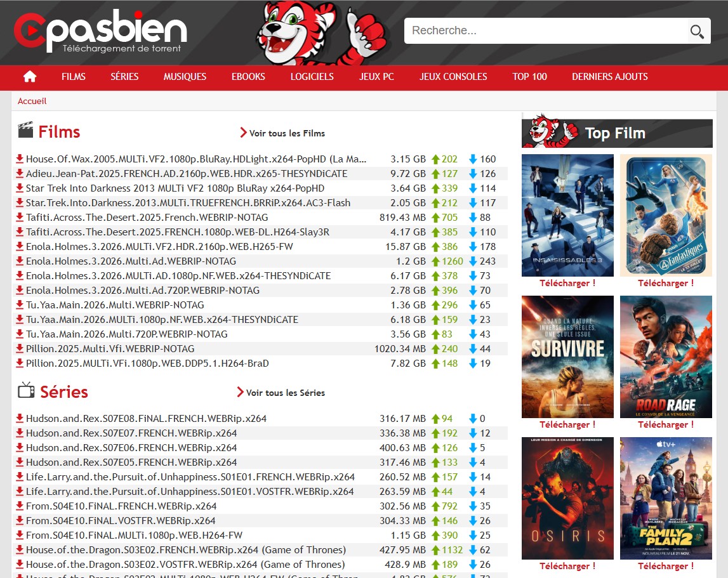
Task: Click the Cpasbien logo
Action: coord(100,30)
